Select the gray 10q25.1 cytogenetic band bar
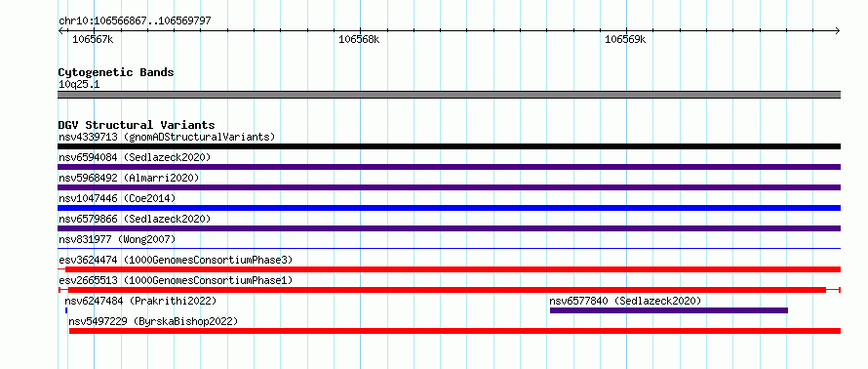Viewport: 868px width, 369px height. pyautogui.click(x=449, y=95)
